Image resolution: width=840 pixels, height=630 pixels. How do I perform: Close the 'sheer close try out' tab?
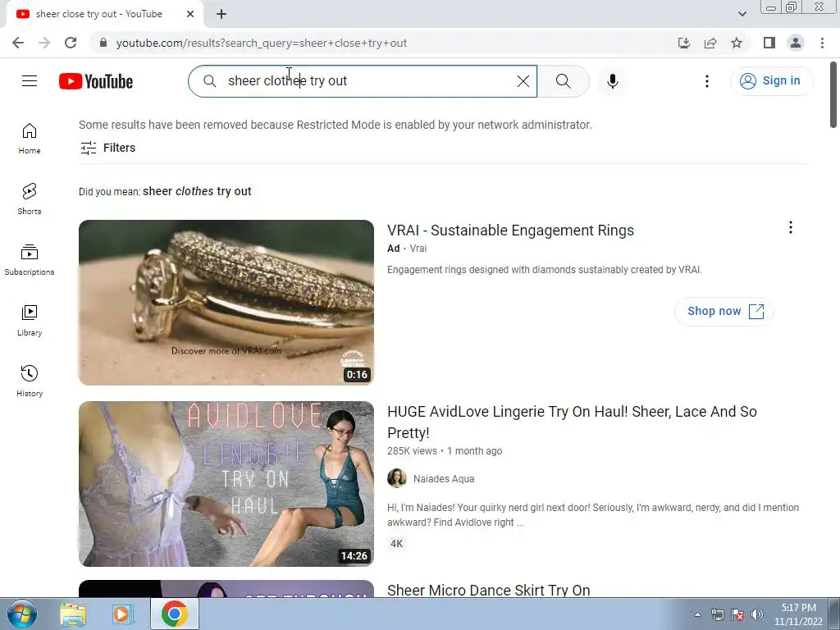pos(190,14)
